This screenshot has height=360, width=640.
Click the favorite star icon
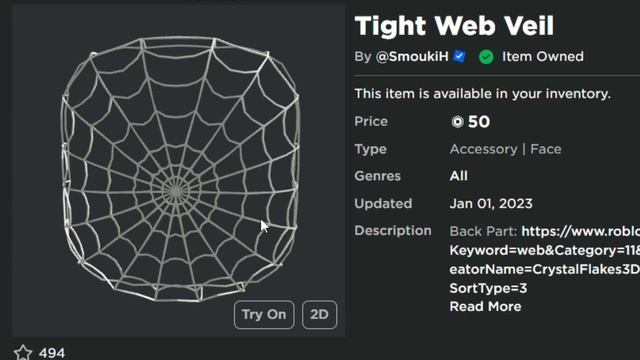pos(23,353)
